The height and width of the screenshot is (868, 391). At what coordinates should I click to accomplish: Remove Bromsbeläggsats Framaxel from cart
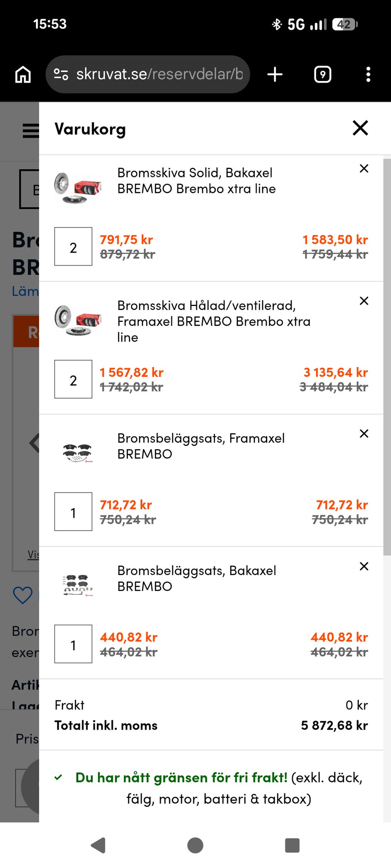click(364, 433)
